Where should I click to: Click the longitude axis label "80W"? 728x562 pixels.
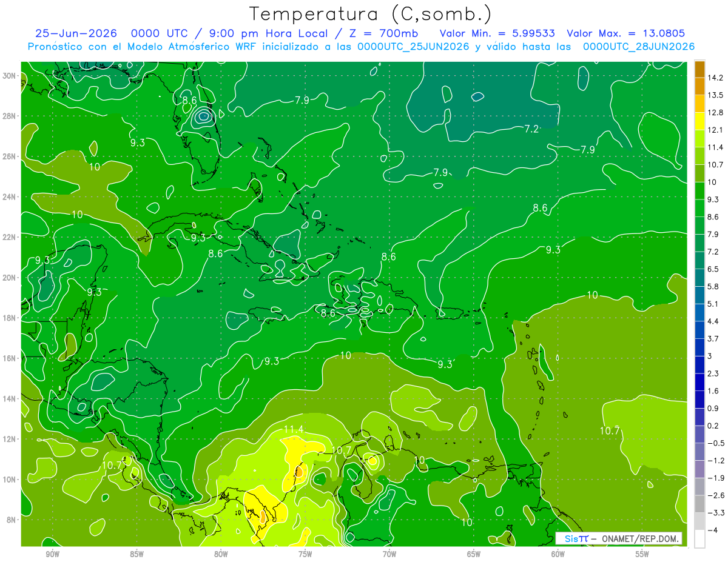pyautogui.click(x=221, y=554)
